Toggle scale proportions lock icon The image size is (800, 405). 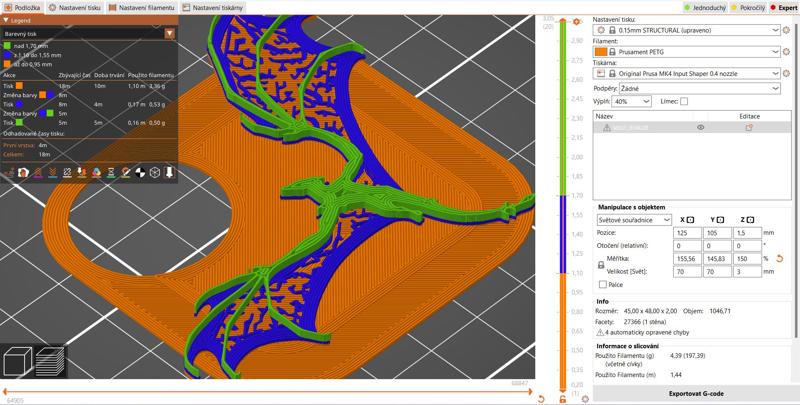(x=601, y=265)
